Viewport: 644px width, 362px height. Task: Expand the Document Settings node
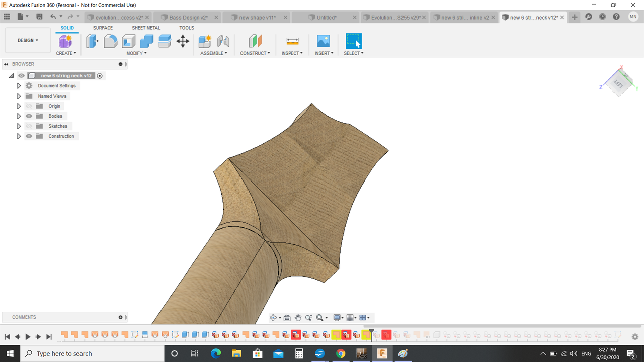pos(19,86)
